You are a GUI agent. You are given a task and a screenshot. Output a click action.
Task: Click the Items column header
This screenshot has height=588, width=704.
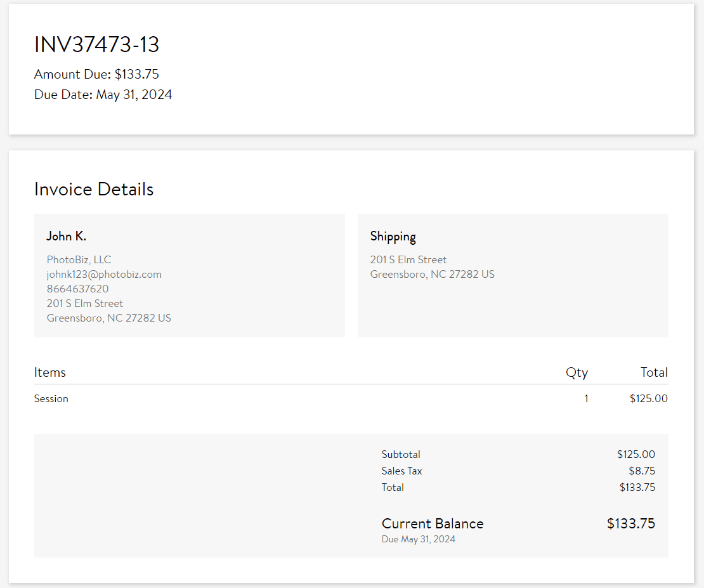pyautogui.click(x=50, y=372)
